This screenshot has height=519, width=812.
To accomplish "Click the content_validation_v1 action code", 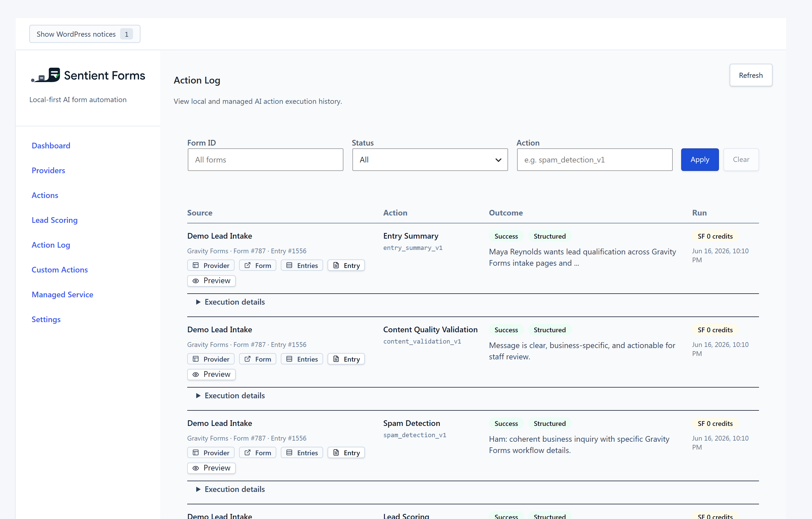I will click(422, 341).
